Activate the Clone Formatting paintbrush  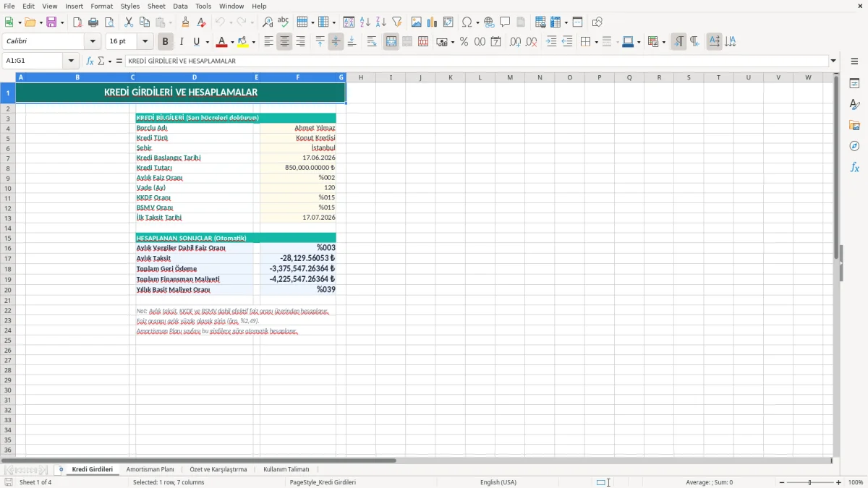[186, 22]
